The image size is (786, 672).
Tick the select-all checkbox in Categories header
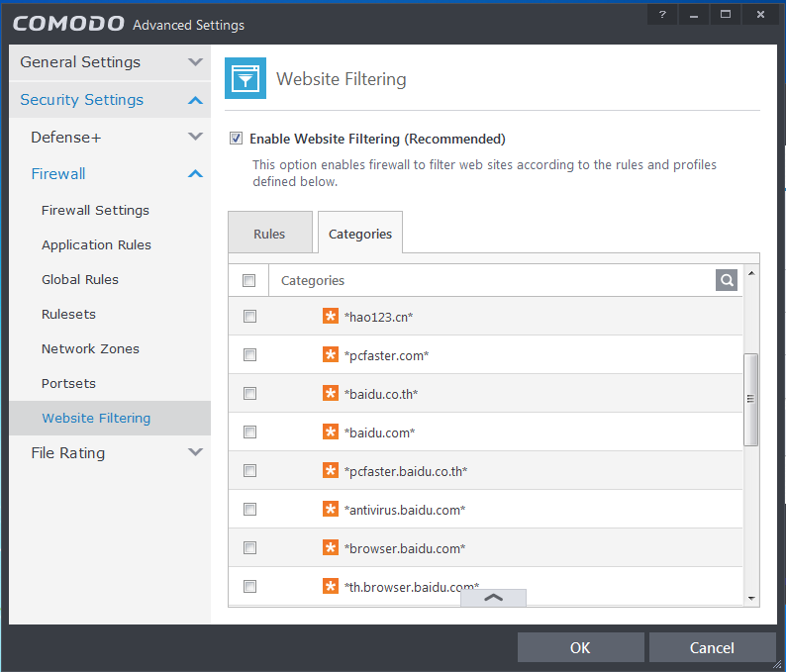(x=249, y=280)
